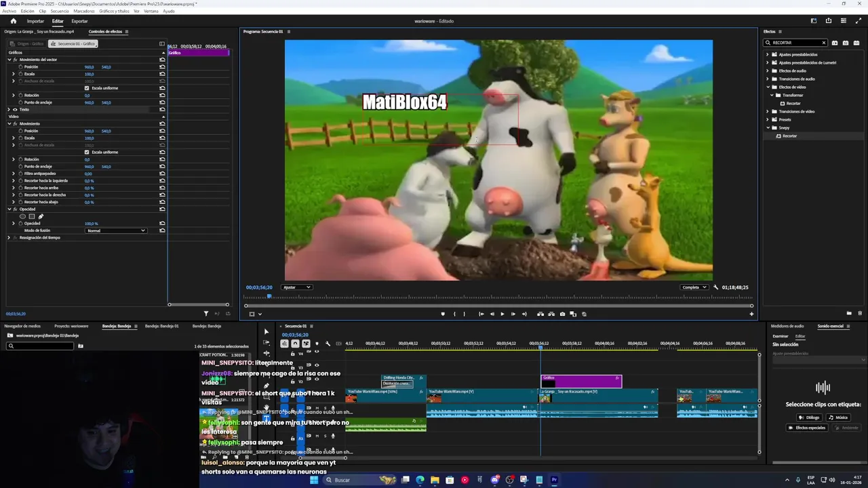Expand Reasignación del tiempo effect
Image resolution: width=868 pixels, height=488 pixels.
tap(9, 238)
